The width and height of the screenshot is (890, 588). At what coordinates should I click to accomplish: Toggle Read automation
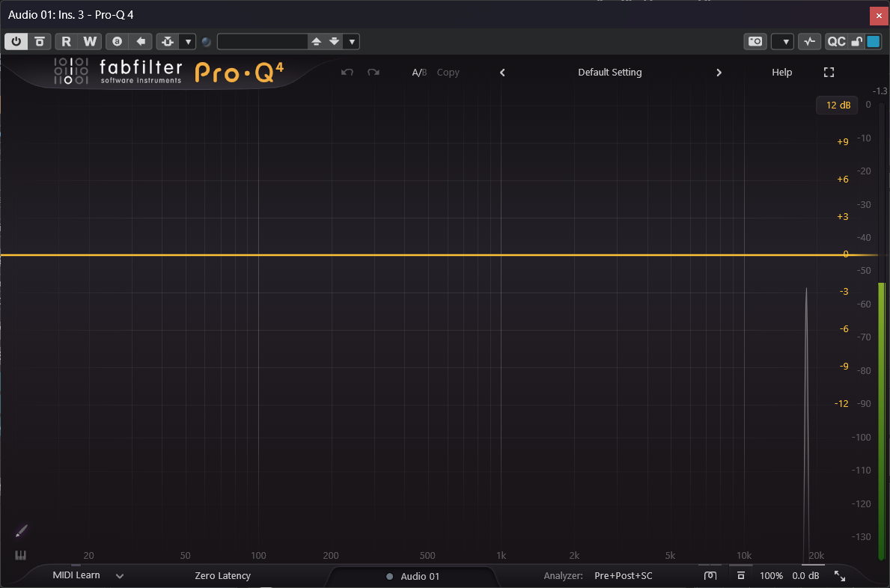click(68, 41)
